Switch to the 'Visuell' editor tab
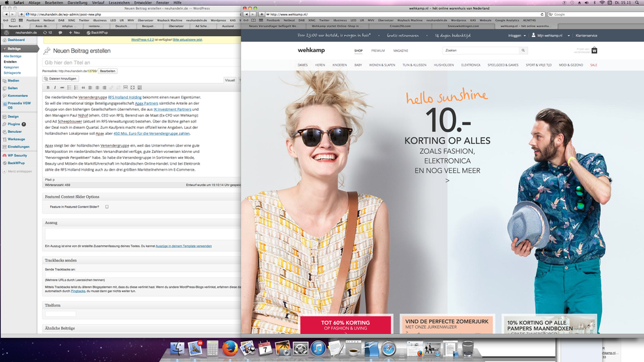This screenshot has width=644, height=362. coord(230,80)
